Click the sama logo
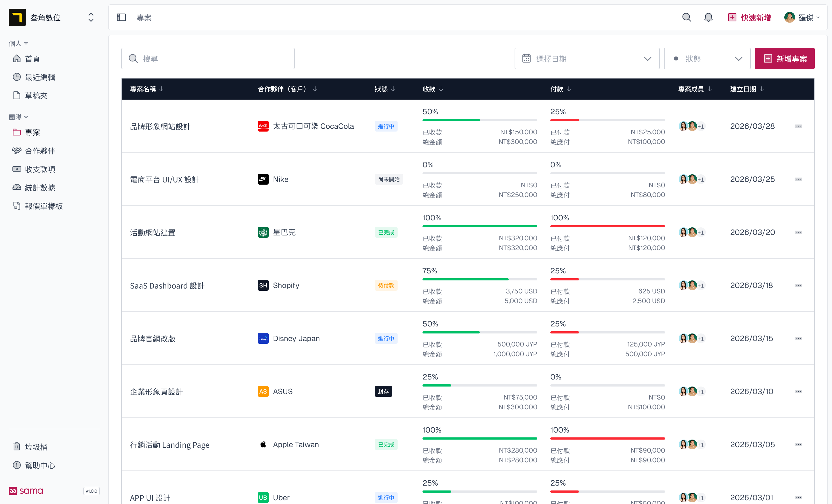Viewport: 832px width, 504px height. coord(26,491)
